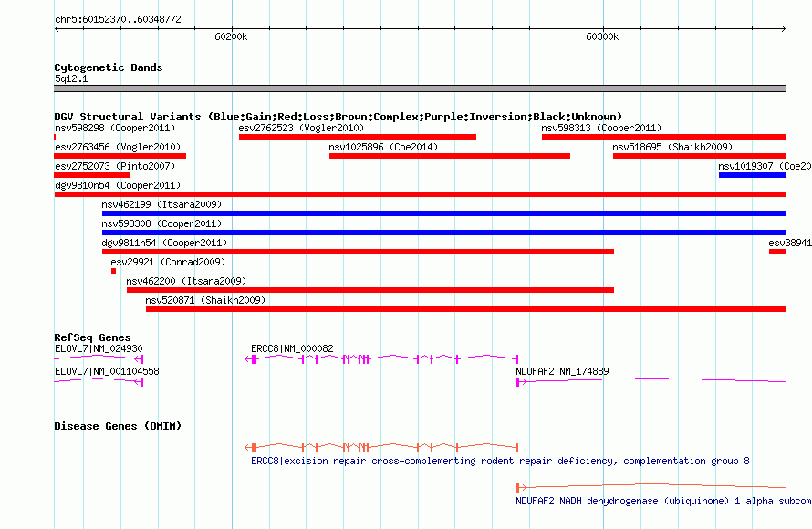Select the nsv462200 (Itsara2009) red bar
812x529 pixels.
(370, 290)
